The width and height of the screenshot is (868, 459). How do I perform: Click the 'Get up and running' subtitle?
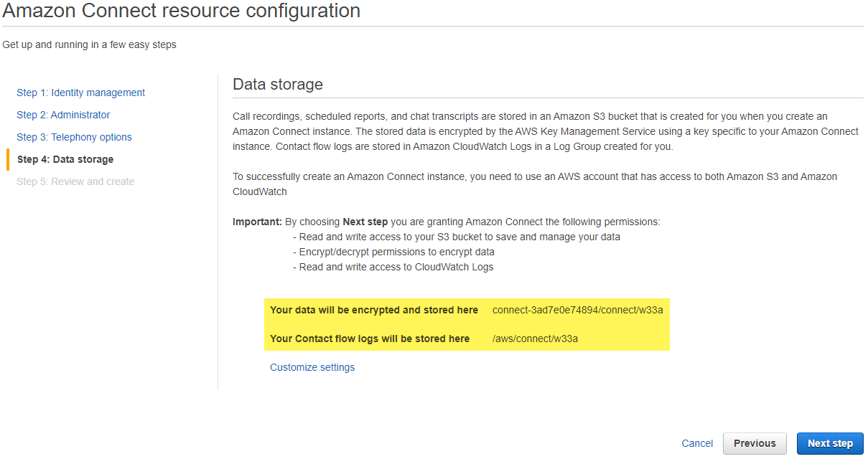tap(89, 44)
